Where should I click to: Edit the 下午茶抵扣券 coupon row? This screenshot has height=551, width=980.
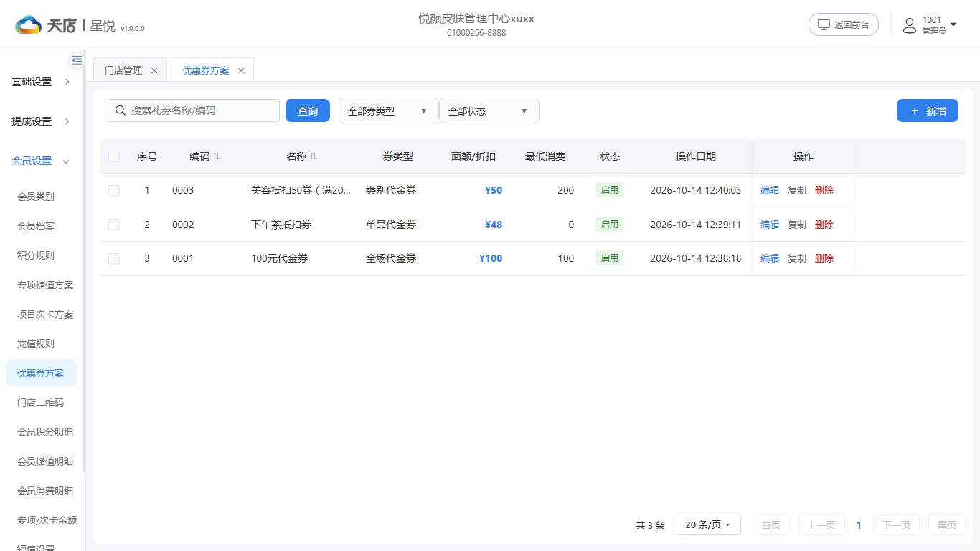(x=770, y=225)
